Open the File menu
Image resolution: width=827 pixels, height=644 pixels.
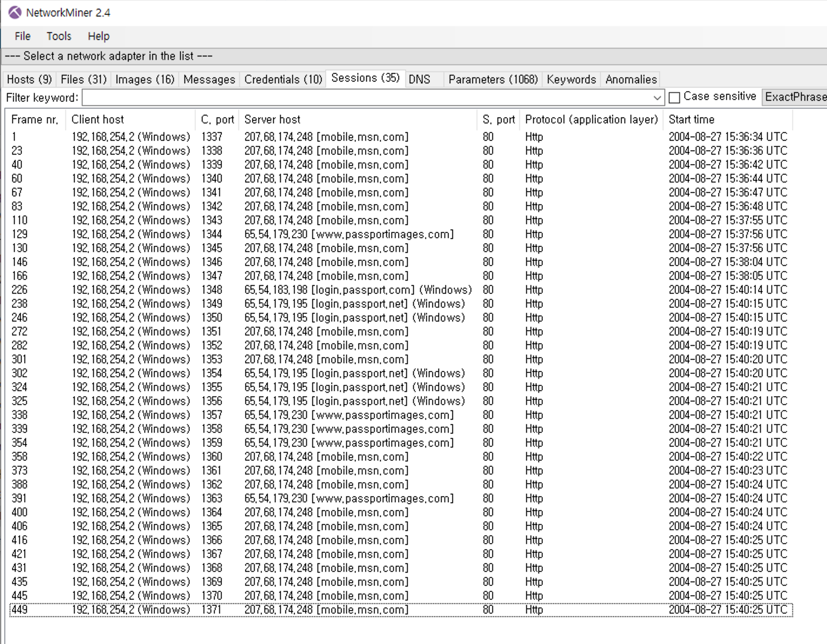[23, 36]
